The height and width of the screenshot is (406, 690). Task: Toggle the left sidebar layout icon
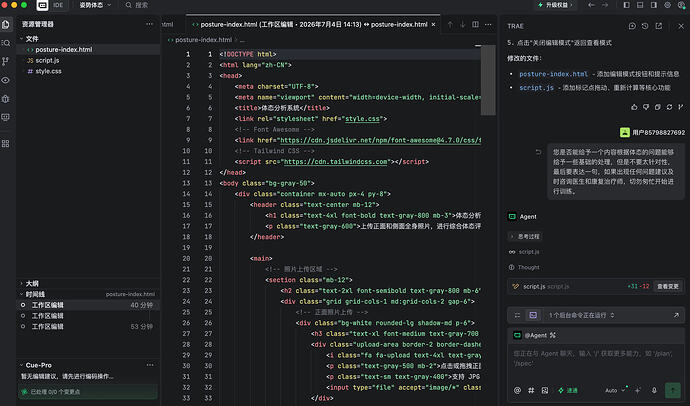[x=626, y=5]
